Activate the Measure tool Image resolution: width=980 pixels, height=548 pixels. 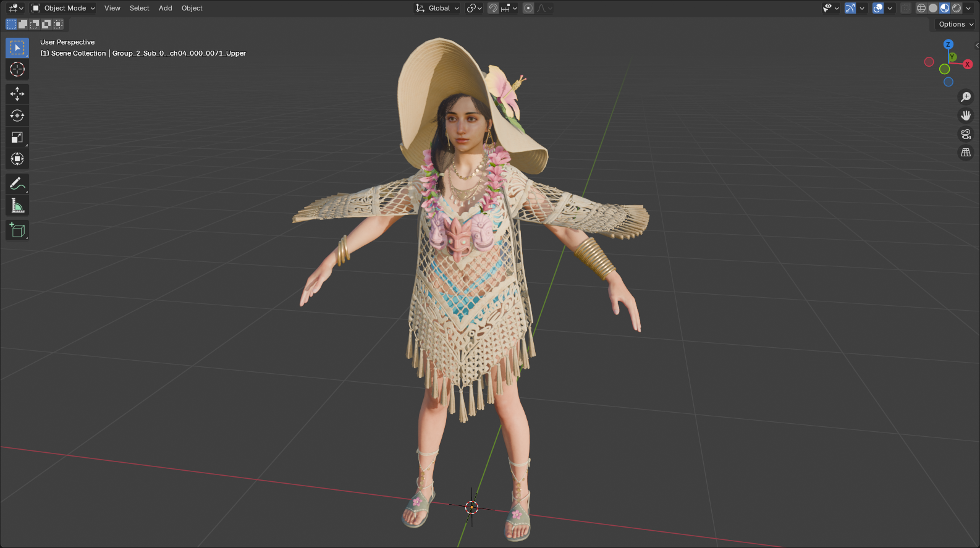(17, 205)
